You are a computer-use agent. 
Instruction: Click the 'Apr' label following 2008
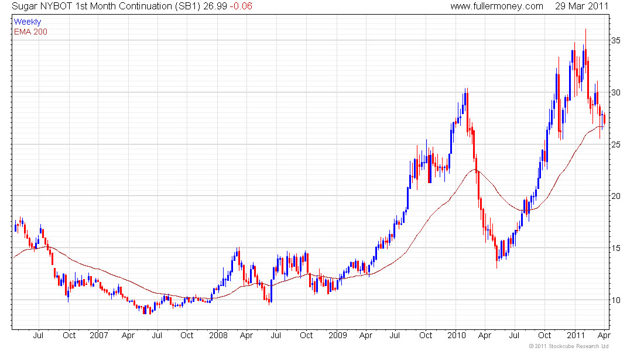[246, 335]
